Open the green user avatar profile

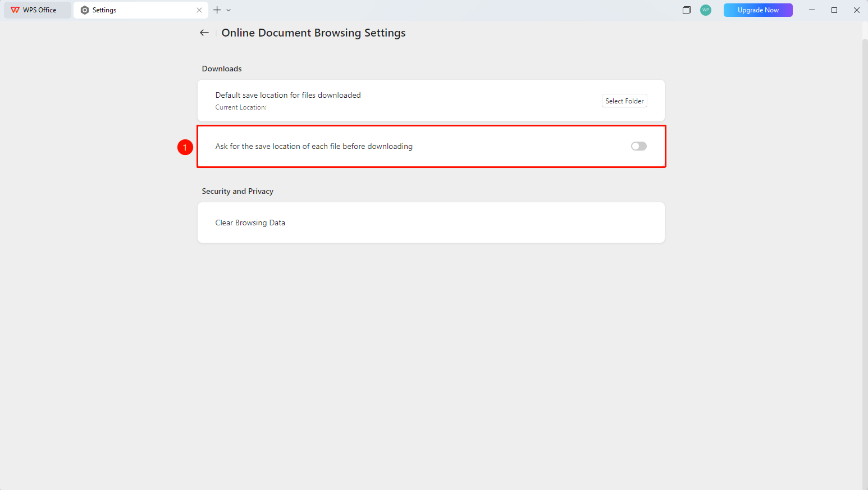point(706,10)
